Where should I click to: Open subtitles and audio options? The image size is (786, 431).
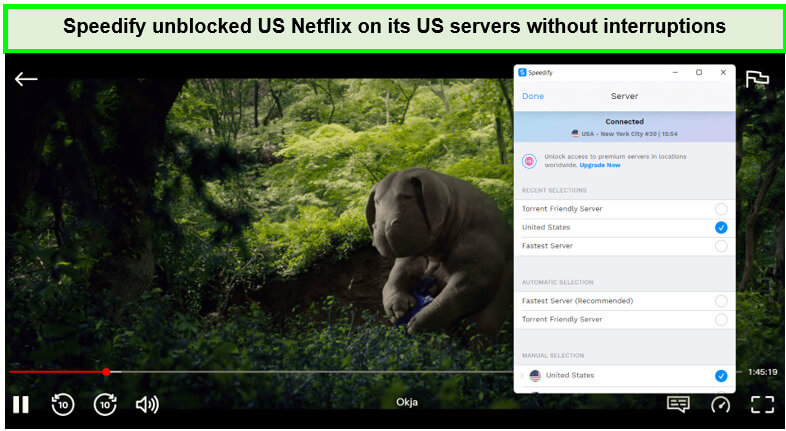[678, 404]
